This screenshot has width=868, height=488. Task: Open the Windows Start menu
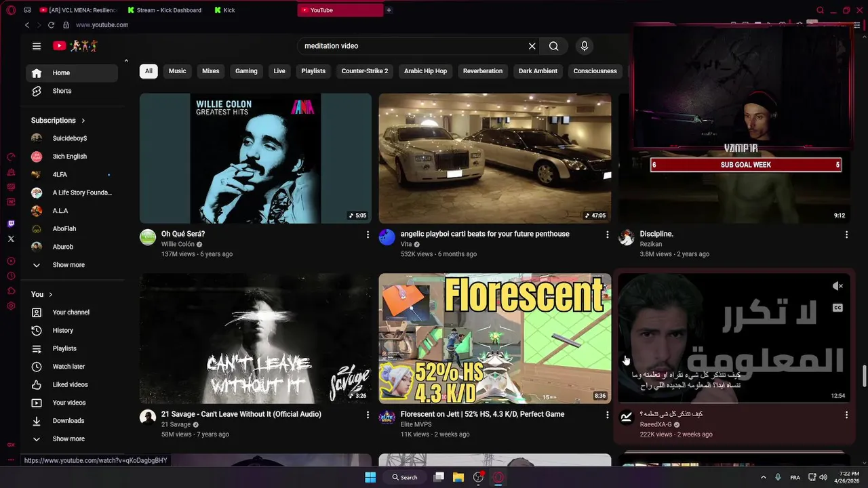pos(370,477)
